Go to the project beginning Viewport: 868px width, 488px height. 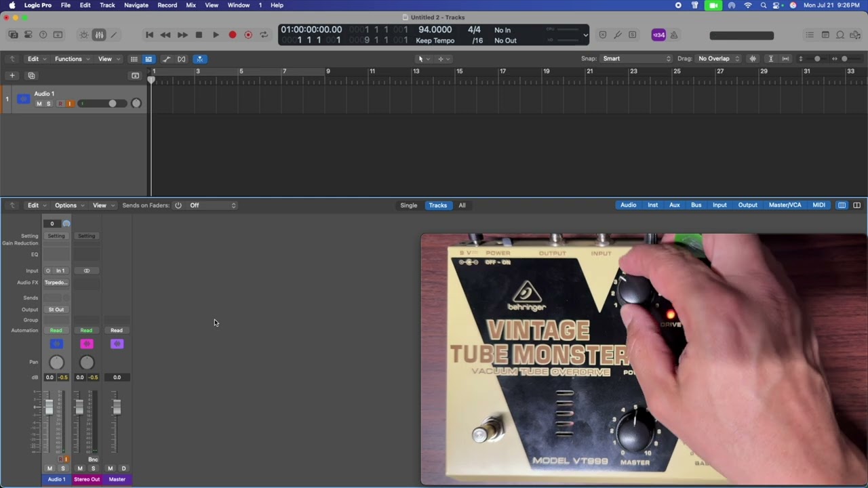149,35
